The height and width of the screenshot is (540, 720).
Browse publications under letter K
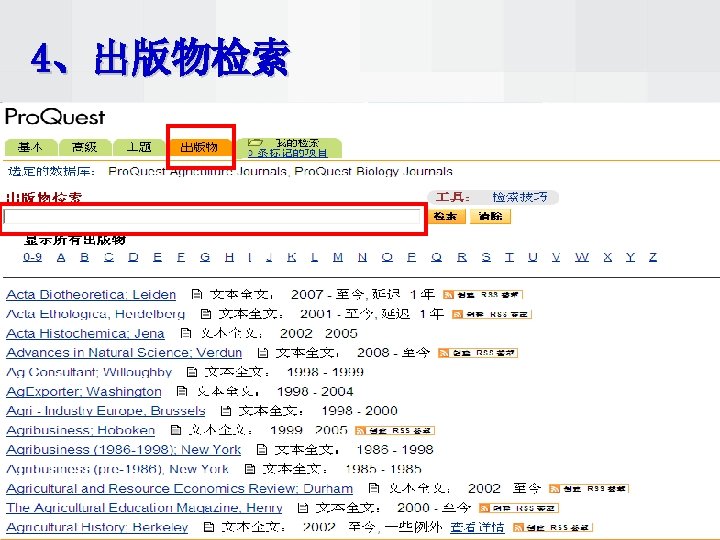tap(292, 257)
